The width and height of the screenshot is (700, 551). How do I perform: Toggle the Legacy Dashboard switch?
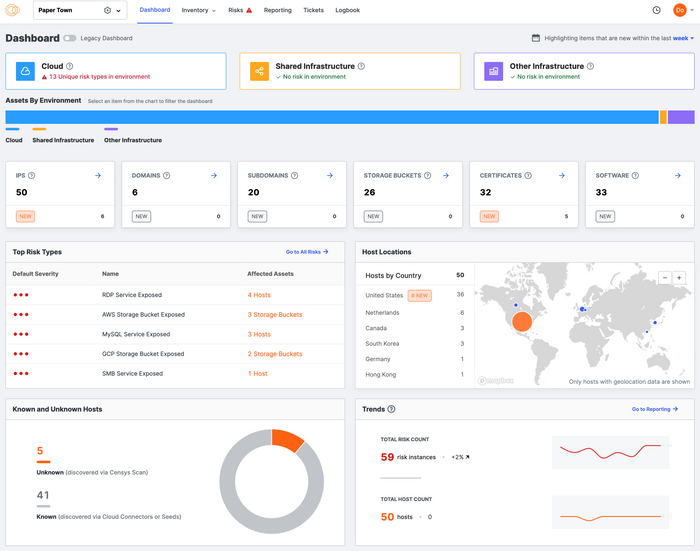pyautogui.click(x=69, y=38)
